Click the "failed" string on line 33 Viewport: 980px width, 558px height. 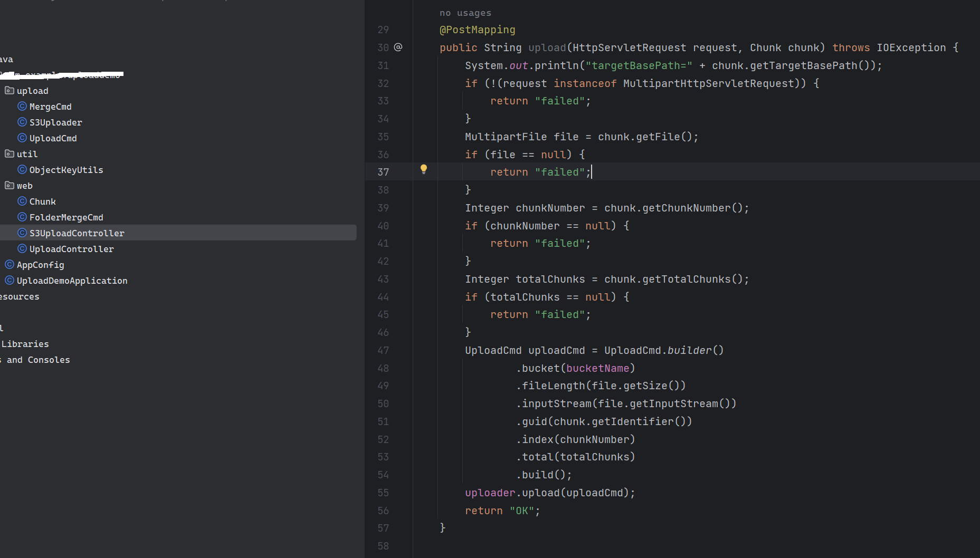tap(560, 101)
